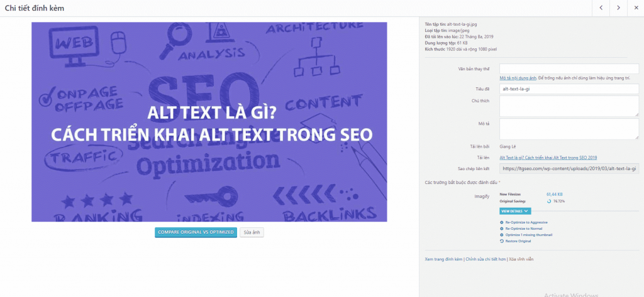Click the Compare Original vs Optimized button
Viewport: 644px width, 297px height.
pos(196,232)
